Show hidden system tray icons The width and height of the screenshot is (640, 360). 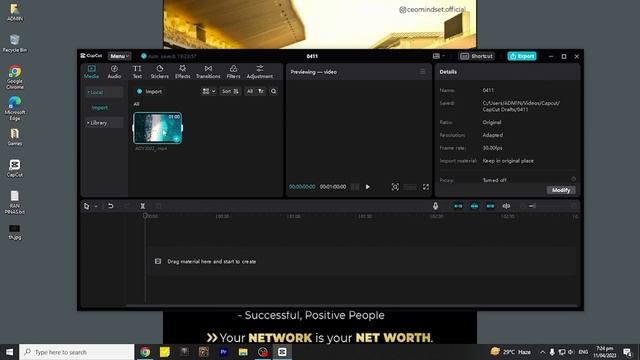542,352
